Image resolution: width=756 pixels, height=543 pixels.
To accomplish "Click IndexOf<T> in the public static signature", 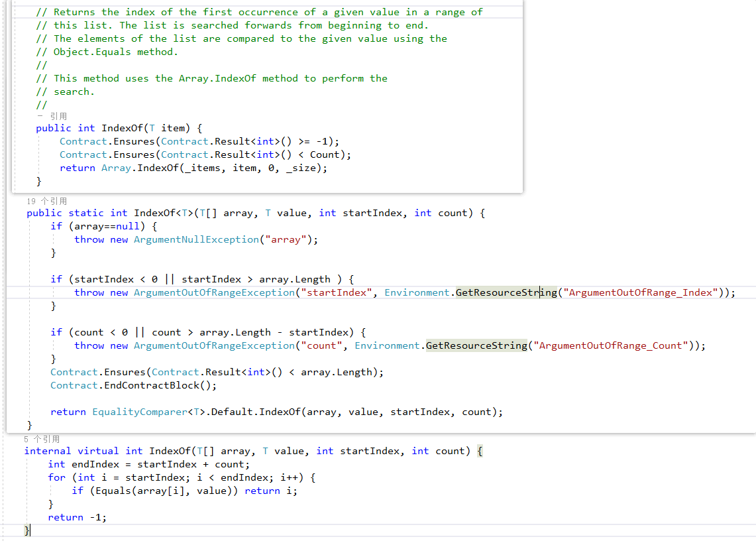I will coord(164,213).
